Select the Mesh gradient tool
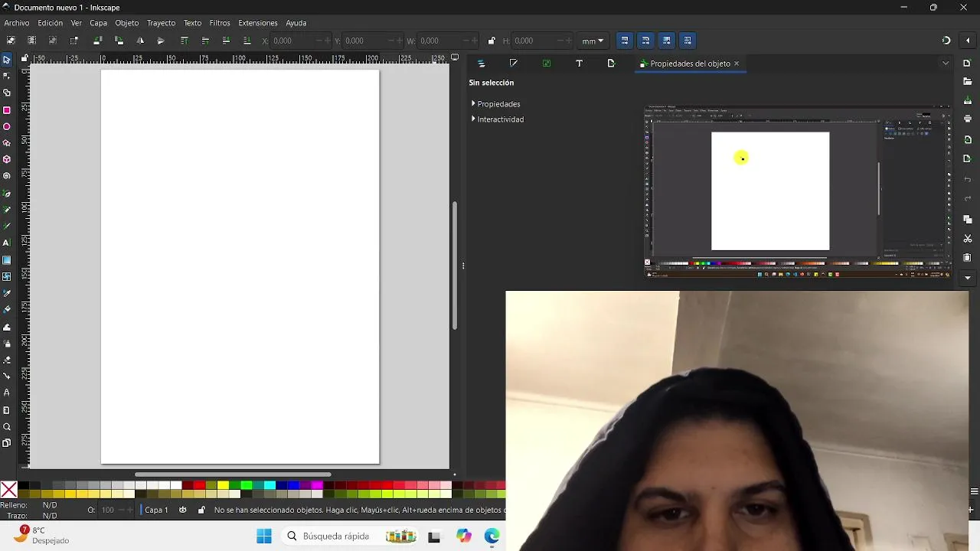980x551 pixels. 7,276
